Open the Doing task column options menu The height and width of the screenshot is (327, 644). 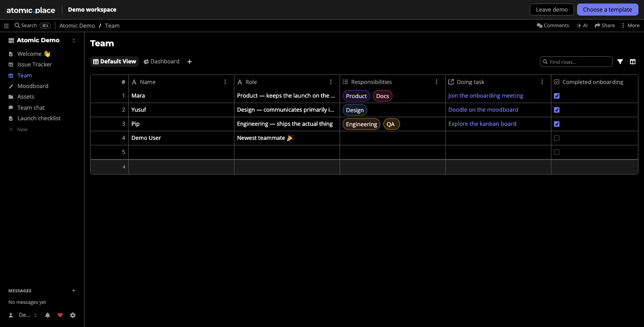coord(542,82)
